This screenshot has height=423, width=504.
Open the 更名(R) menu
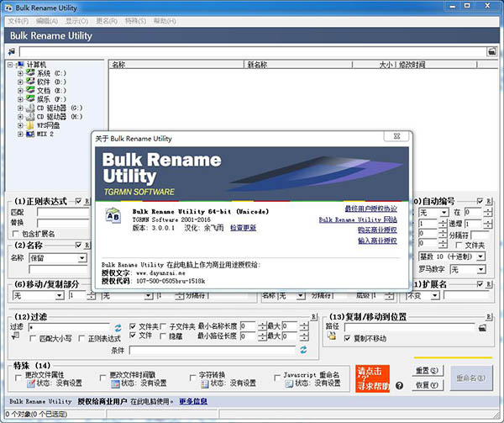107,21
